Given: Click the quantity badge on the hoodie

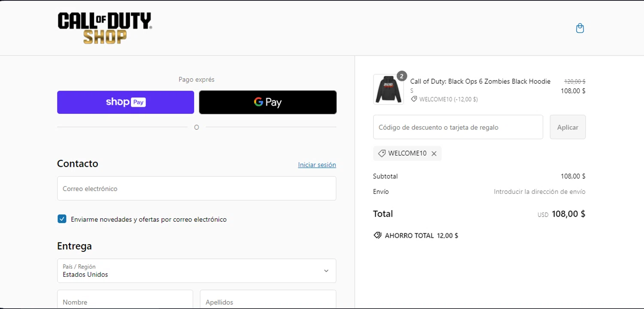Looking at the screenshot, I should point(402,76).
